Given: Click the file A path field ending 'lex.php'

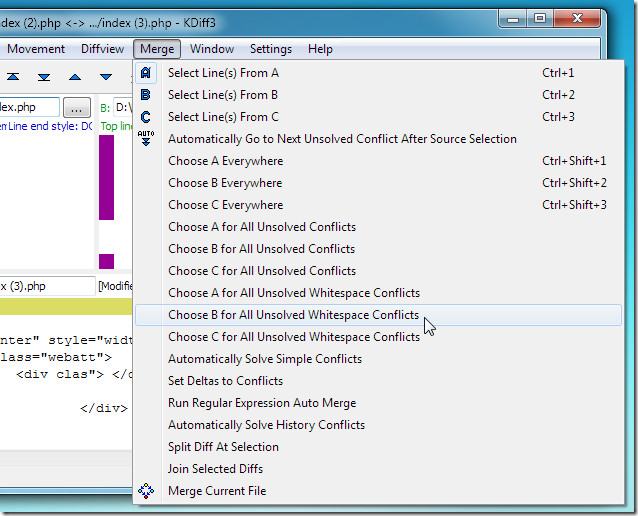Looking at the screenshot, I should click(x=29, y=107).
